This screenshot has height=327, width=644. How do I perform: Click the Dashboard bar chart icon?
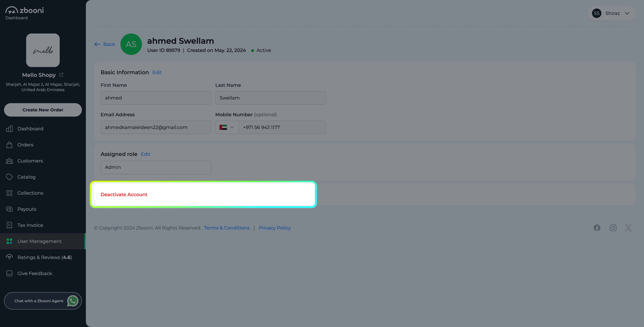[10, 129]
